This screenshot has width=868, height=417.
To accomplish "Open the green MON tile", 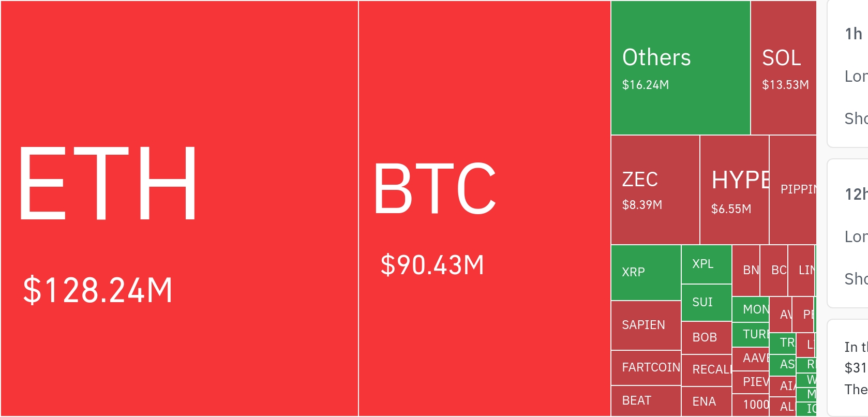I will click(751, 309).
